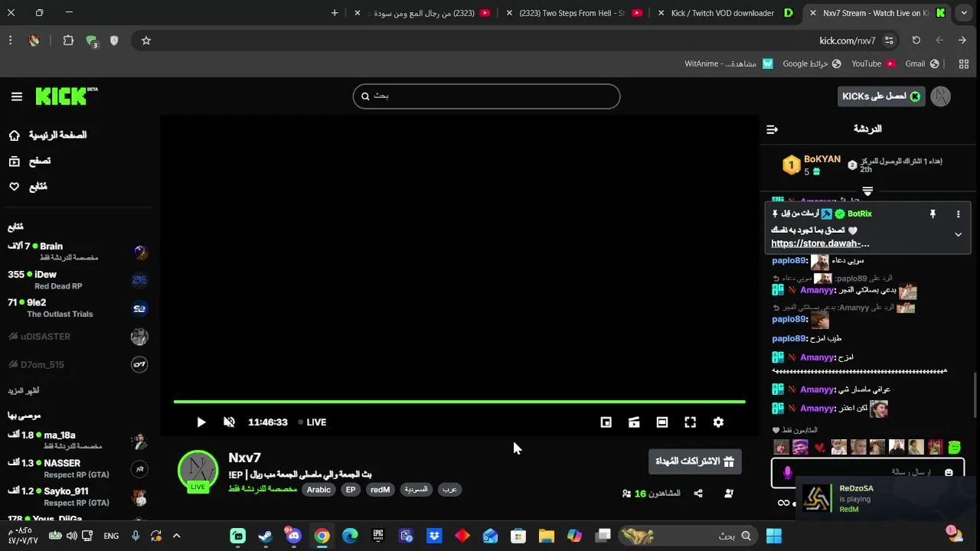Insert the green Kick emote

(954, 447)
